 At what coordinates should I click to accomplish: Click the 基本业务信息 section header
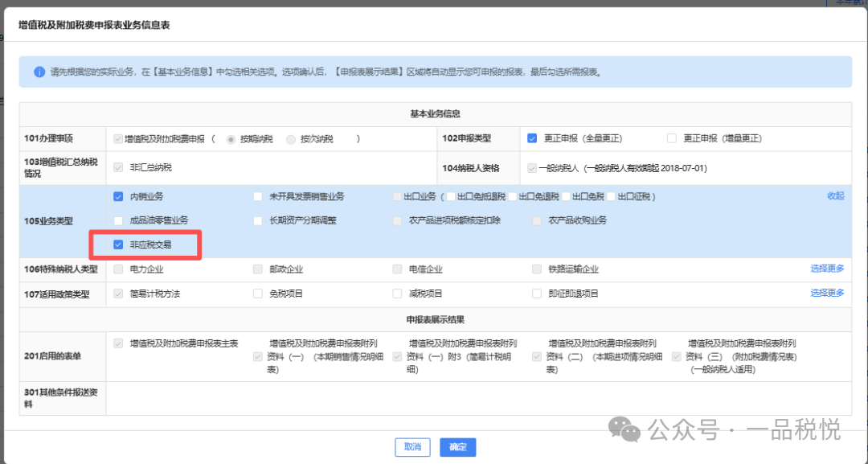click(435, 114)
